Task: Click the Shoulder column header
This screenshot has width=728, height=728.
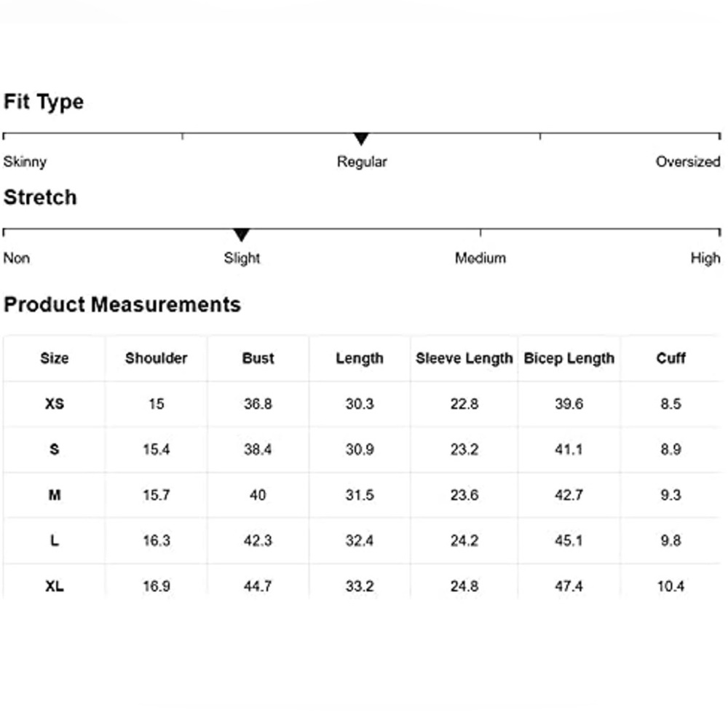Action: click(156, 358)
